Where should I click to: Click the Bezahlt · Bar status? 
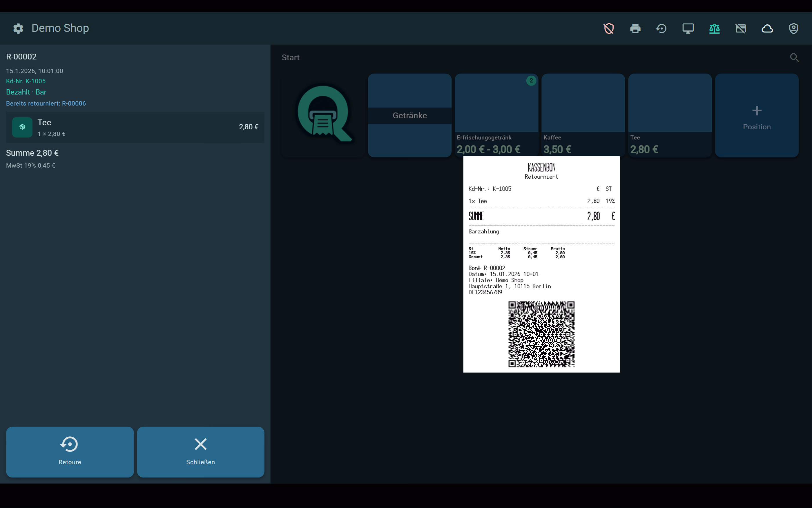pyautogui.click(x=26, y=92)
